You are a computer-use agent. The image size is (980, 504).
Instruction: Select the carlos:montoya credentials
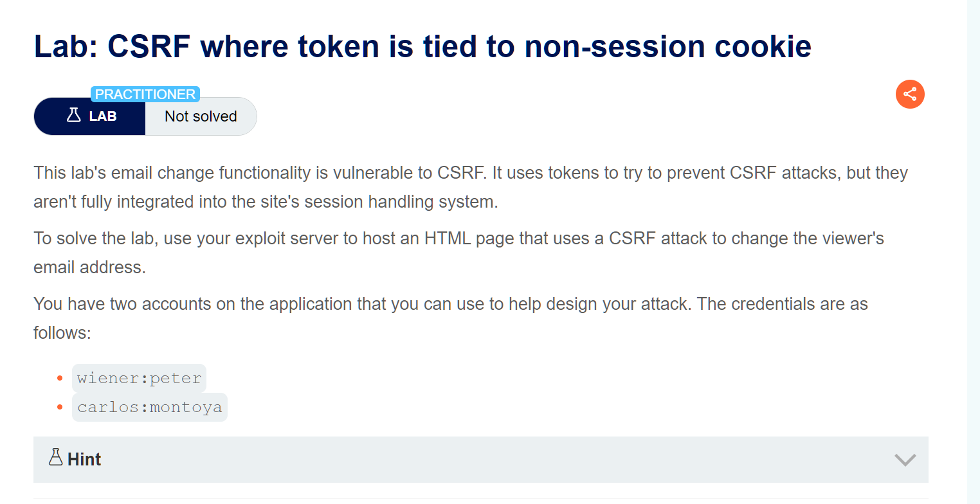point(150,407)
